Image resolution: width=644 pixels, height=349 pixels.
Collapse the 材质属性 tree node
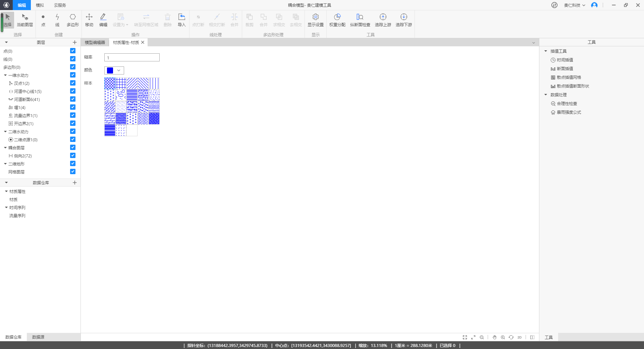[6, 191]
